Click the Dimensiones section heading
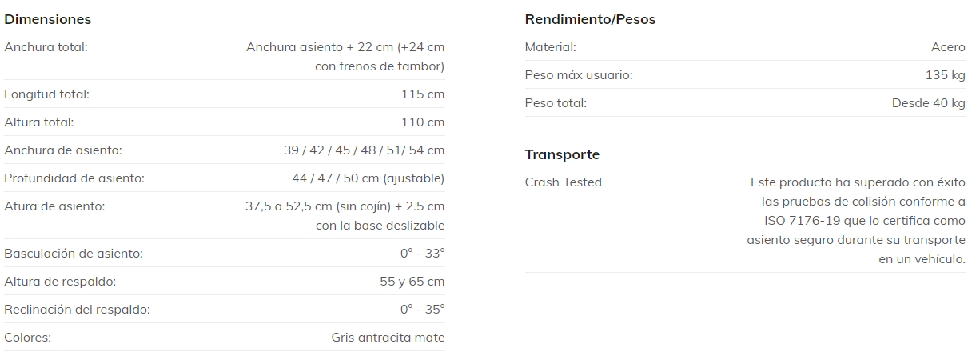Screen dimensions: 980x360 [x=48, y=19]
